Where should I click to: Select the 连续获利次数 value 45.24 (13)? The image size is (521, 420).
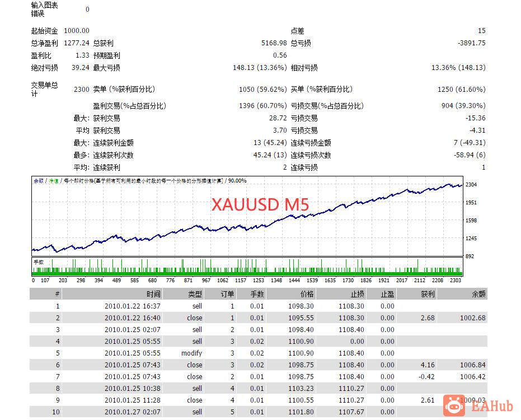click(x=270, y=155)
